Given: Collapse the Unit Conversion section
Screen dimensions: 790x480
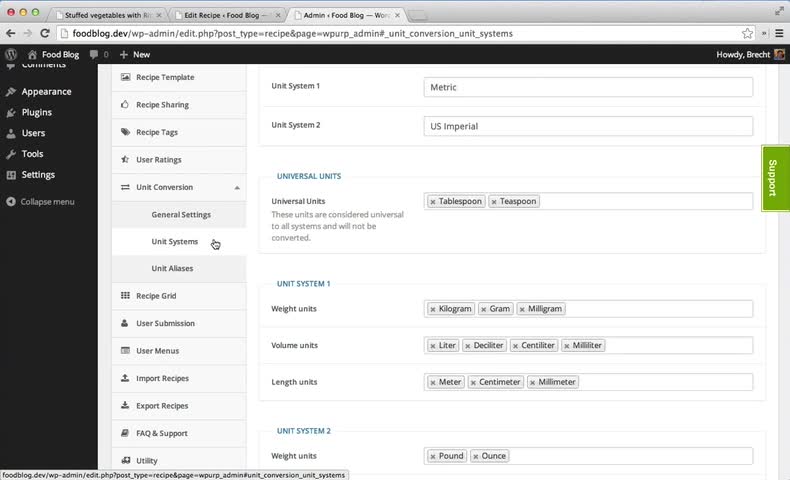Looking at the screenshot, I should pos(237,188).
